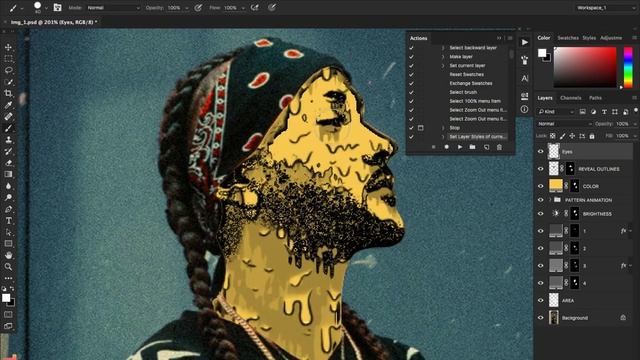Hide the PATTERN ANIMATION group
This screenshot has height=360, width=640.
click(541, 200)
